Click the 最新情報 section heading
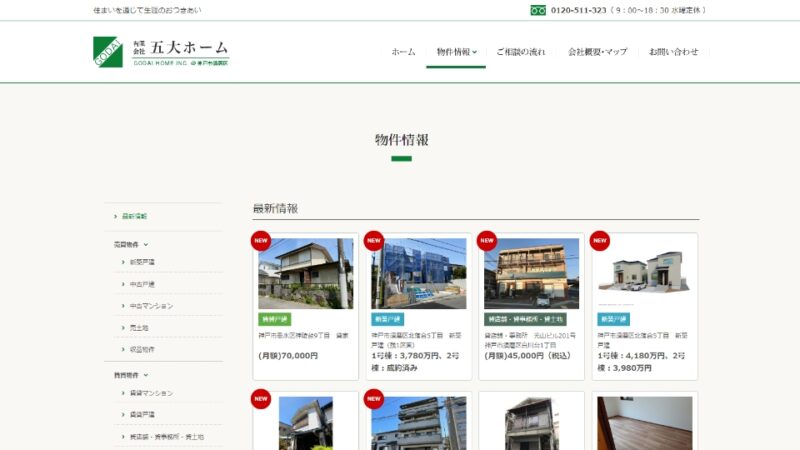Screen dimensions: 800x450 coord(276,208)
